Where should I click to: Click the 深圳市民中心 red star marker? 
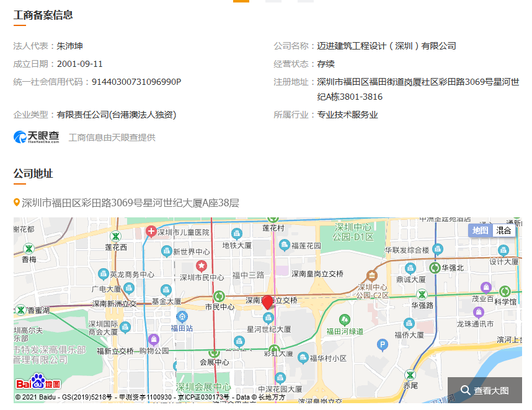202,266
